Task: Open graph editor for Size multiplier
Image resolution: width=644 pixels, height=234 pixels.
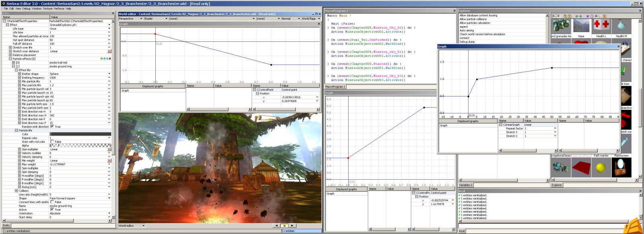Action: tap(109, 150)
